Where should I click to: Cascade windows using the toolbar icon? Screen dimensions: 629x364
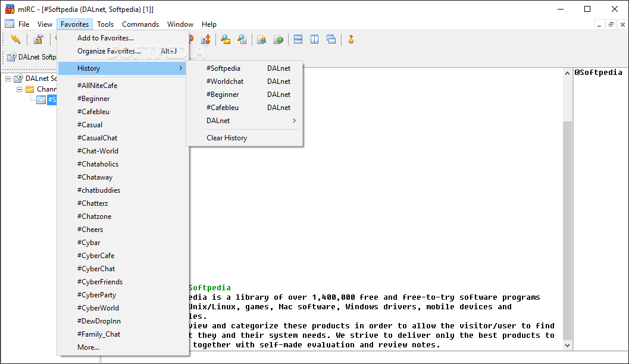point(331,39)
